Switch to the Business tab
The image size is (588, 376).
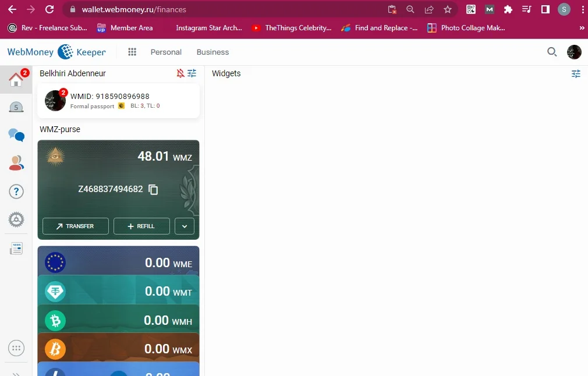(212, 52)
